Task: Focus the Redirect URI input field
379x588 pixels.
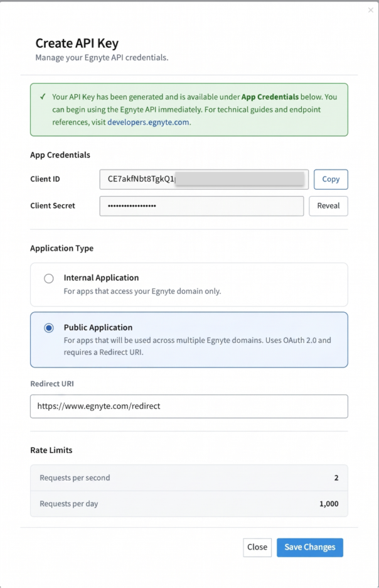Action: pyautogui.click(x=189, y=406)
